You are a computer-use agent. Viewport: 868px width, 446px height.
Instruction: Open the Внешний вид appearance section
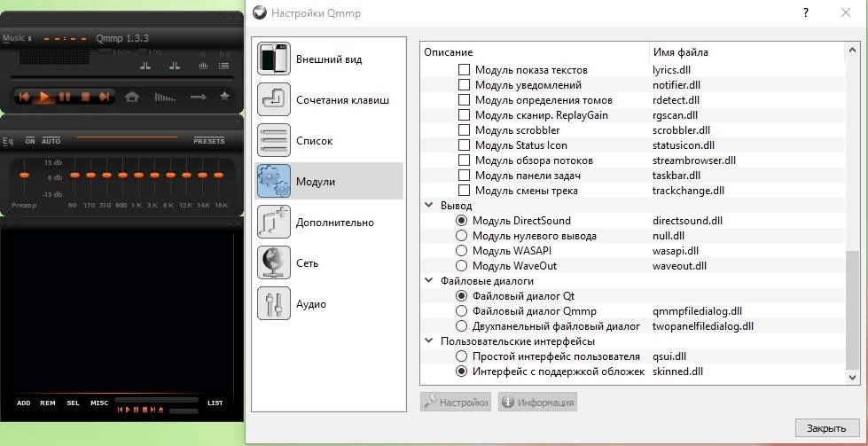pos(329,59)
